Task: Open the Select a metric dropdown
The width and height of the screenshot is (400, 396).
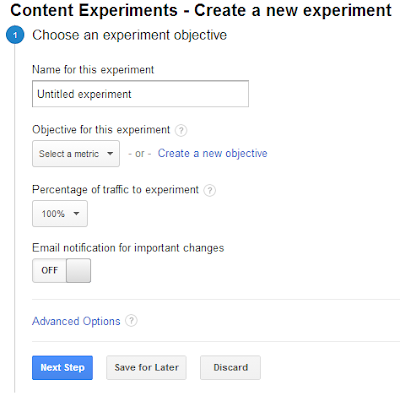Action: tap(76, 154)
